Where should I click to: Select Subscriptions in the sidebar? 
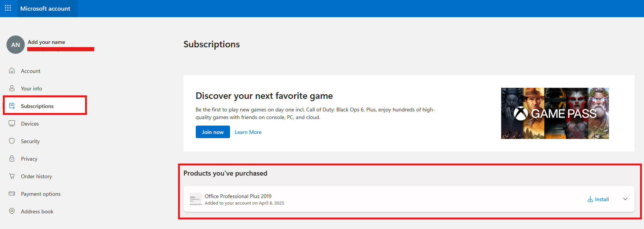pos(37,106)
